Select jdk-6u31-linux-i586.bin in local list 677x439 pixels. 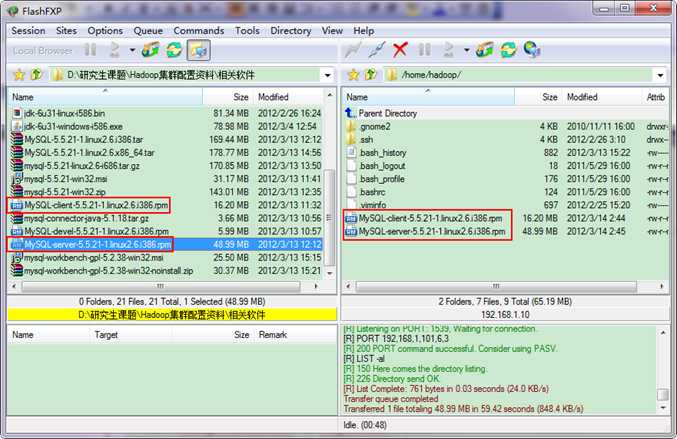coord(167,114)
